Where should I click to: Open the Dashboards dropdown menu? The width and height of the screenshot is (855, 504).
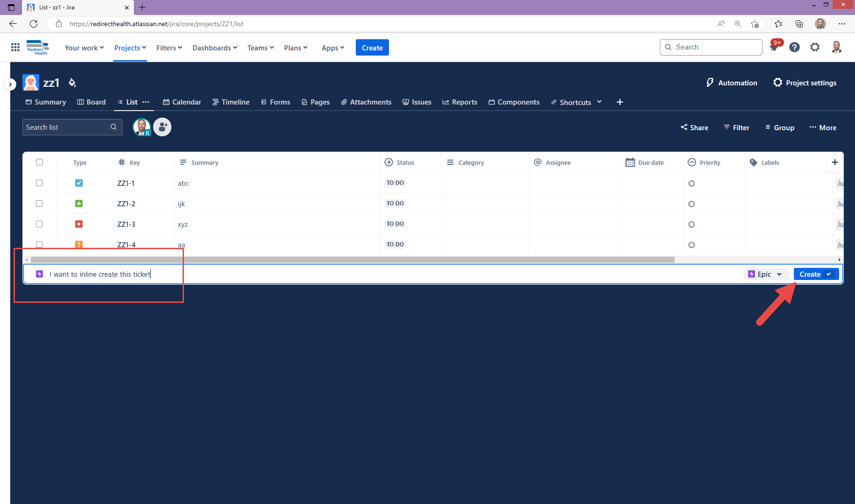(215, 48)
